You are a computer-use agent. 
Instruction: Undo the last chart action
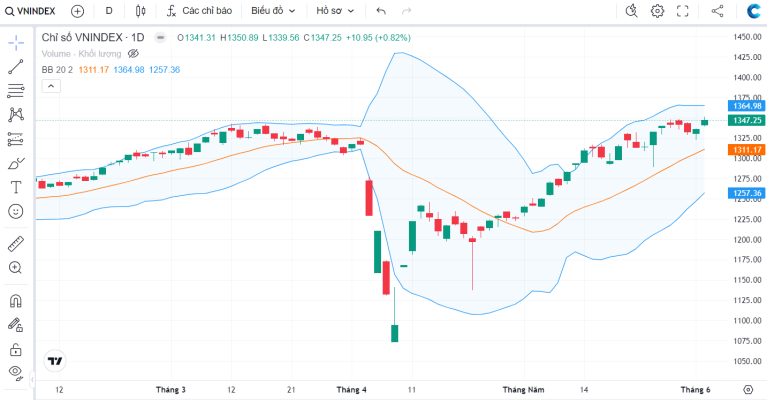pos(381,11)
